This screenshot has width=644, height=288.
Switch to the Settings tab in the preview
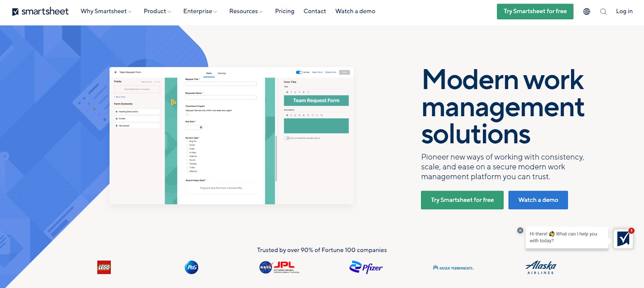click(222, 73)
